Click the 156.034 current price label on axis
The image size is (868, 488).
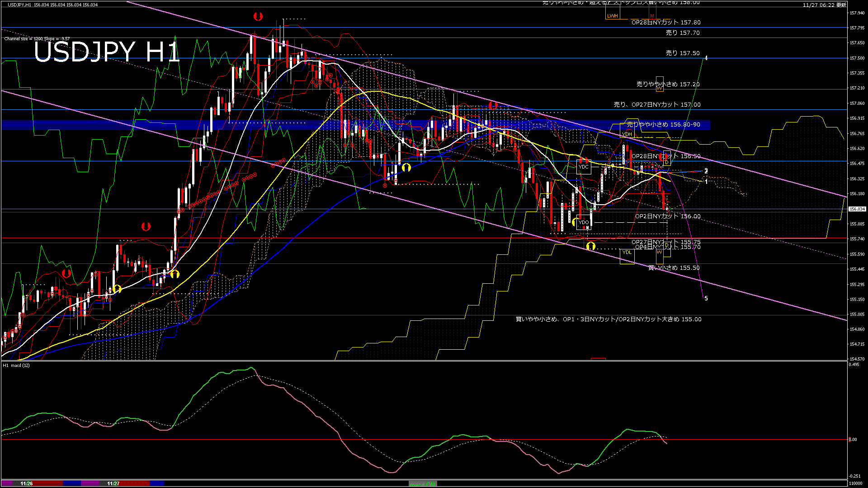point(858,209)
